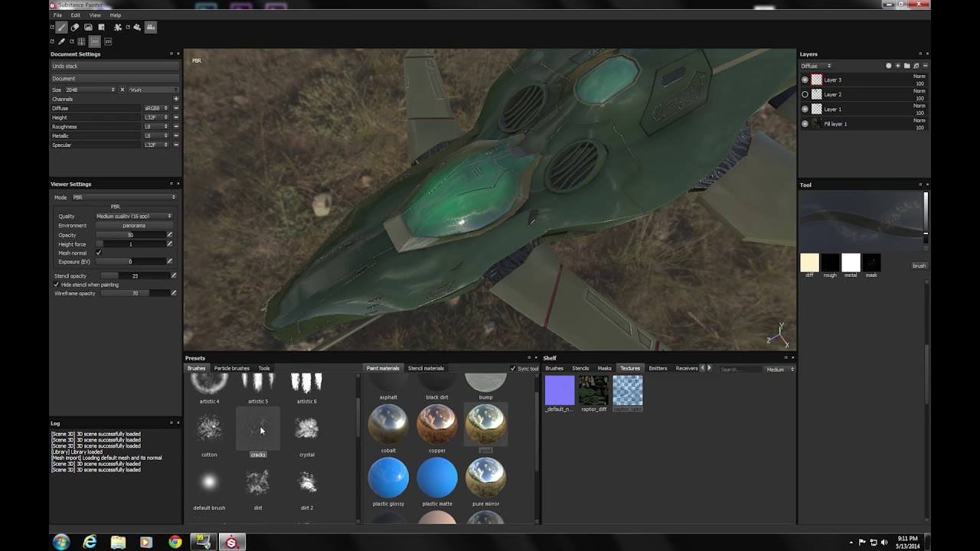Image resolution: width=980 pixels, height=551 pixels.
Task: Select the raptor_diff texture thumbnail
Action: [x=593, y=390]
